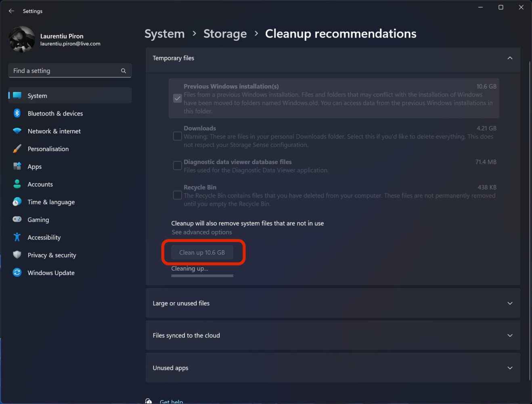Select the Windows Update icon
This screenshot has width=532, height=404.
[17, 273]
